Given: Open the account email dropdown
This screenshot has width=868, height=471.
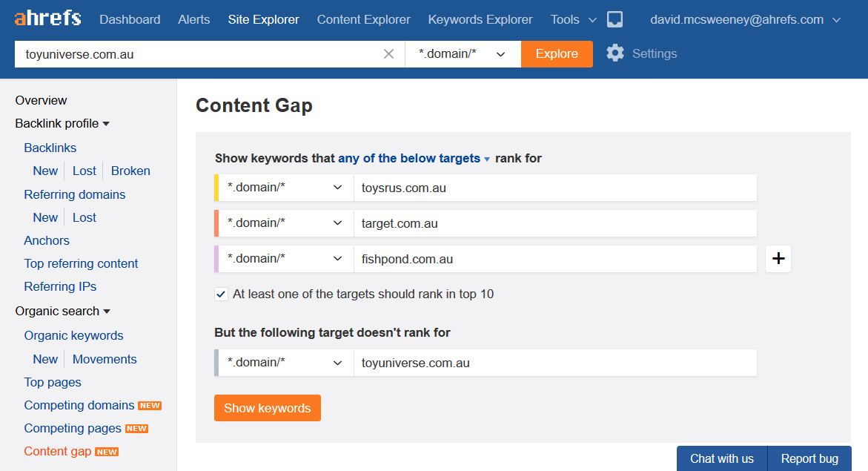Looking at the screenshot, I should [x=745, y=19].
